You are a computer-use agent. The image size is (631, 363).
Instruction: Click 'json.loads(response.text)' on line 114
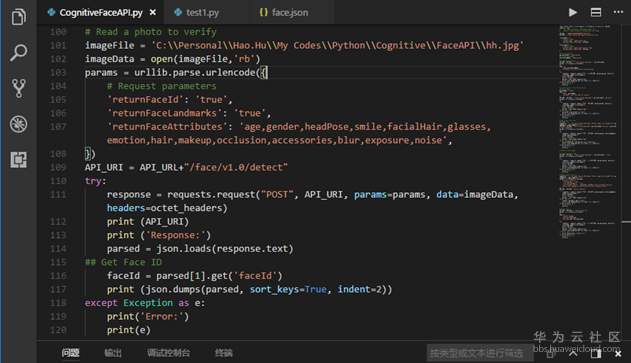225,248
